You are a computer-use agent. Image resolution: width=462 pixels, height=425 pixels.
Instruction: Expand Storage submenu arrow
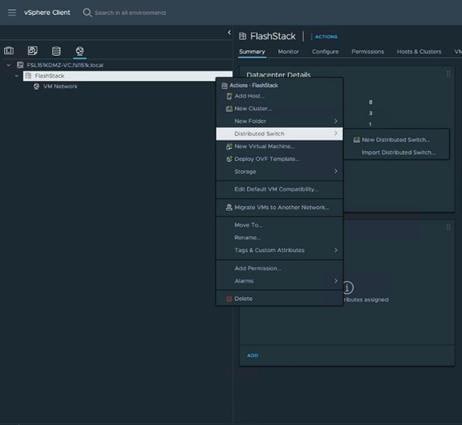[336, 172]
